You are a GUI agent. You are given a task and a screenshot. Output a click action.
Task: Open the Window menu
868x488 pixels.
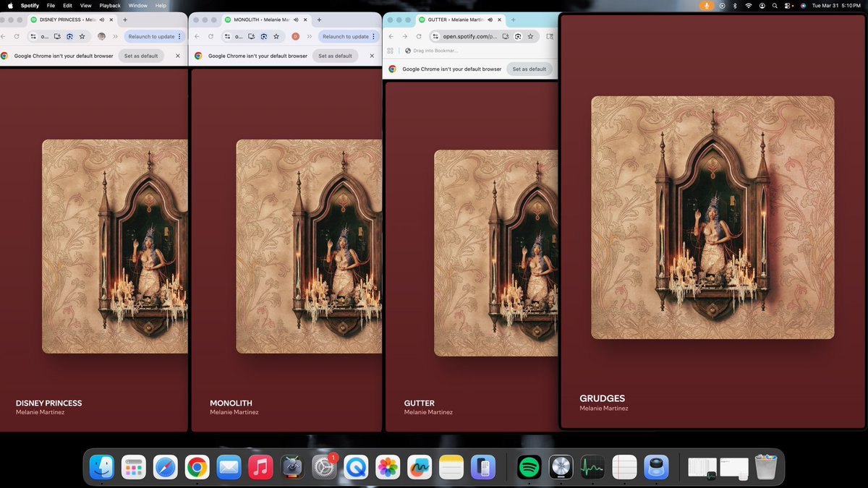(137, 5)
